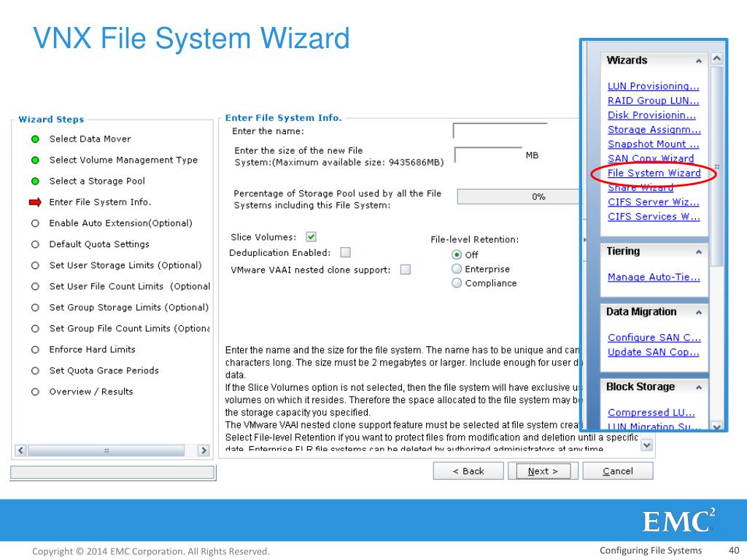Viewport: 747px width, 560px height.
Task: Select the Enterprise retention radio button
Action: (457, 269)
